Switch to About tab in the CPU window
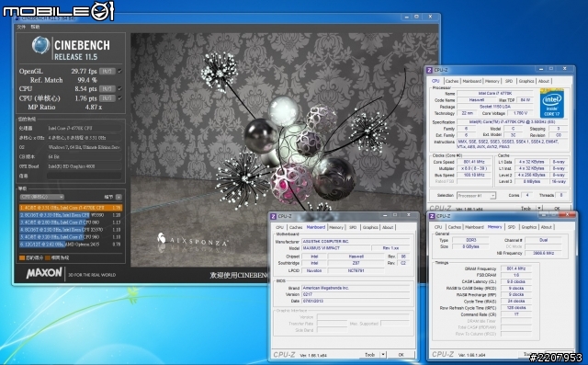This screenshot has width=588, height=365. pos(544,81)
